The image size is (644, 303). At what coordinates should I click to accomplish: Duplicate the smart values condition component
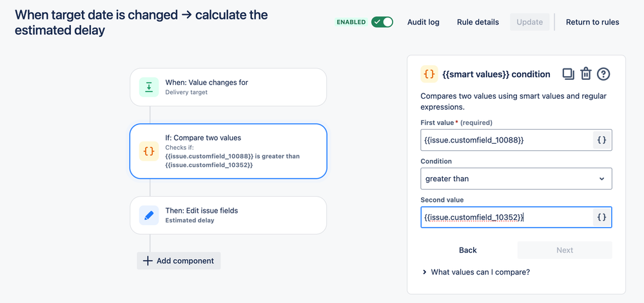pos(568,74)
